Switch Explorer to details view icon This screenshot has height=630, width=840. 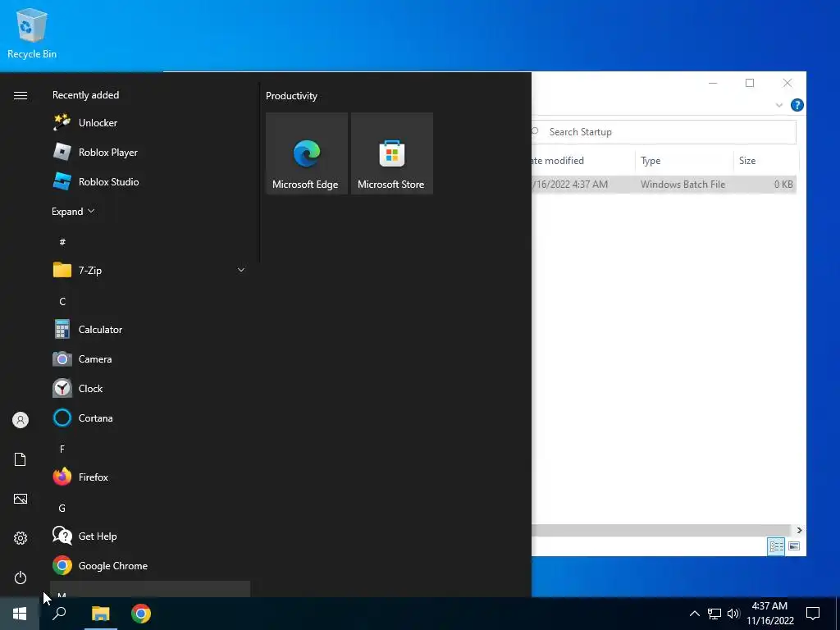click(776, 546)
